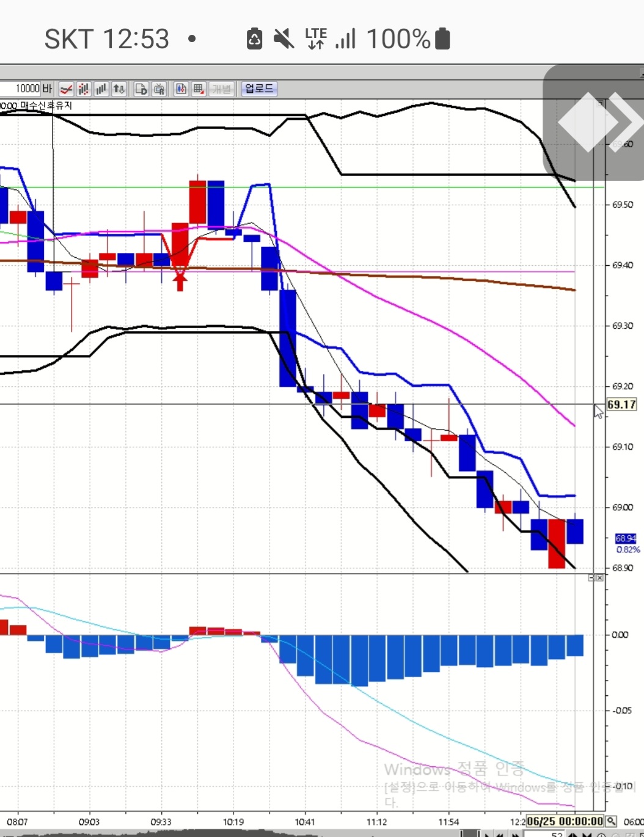Image resolution: width=644 pixels, height=837 pixels.
Task: Minimize the MACD indicator sub-panel
Action: (591, 577)
